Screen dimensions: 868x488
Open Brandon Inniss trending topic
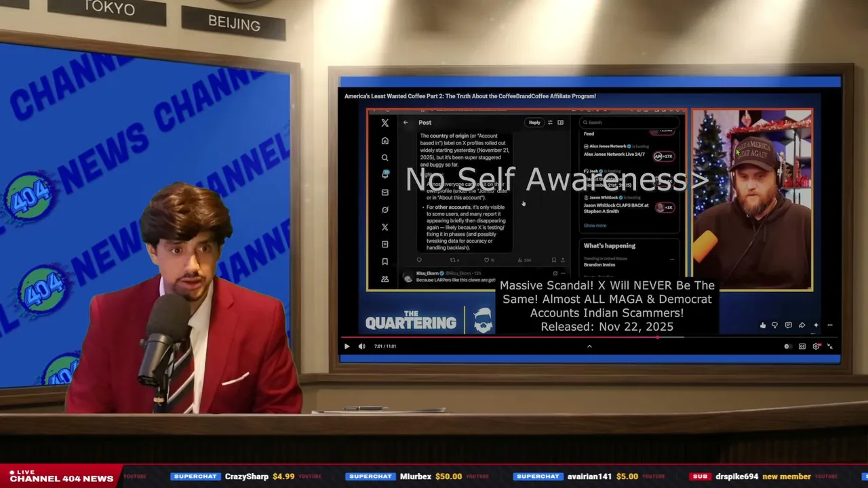pyautogui.click(x=599, y=265)
